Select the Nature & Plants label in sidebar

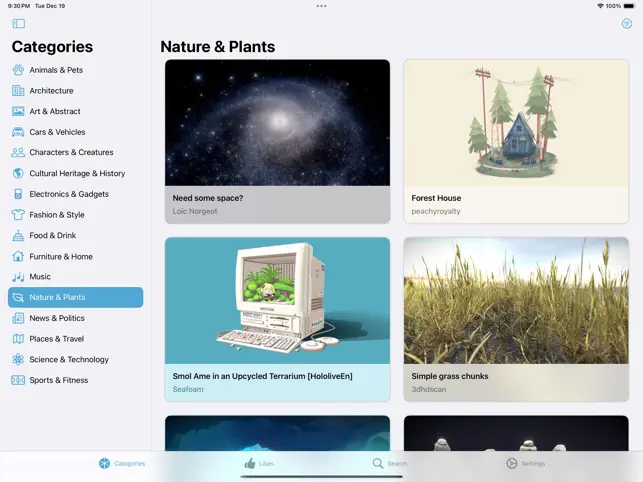point(57,297)
